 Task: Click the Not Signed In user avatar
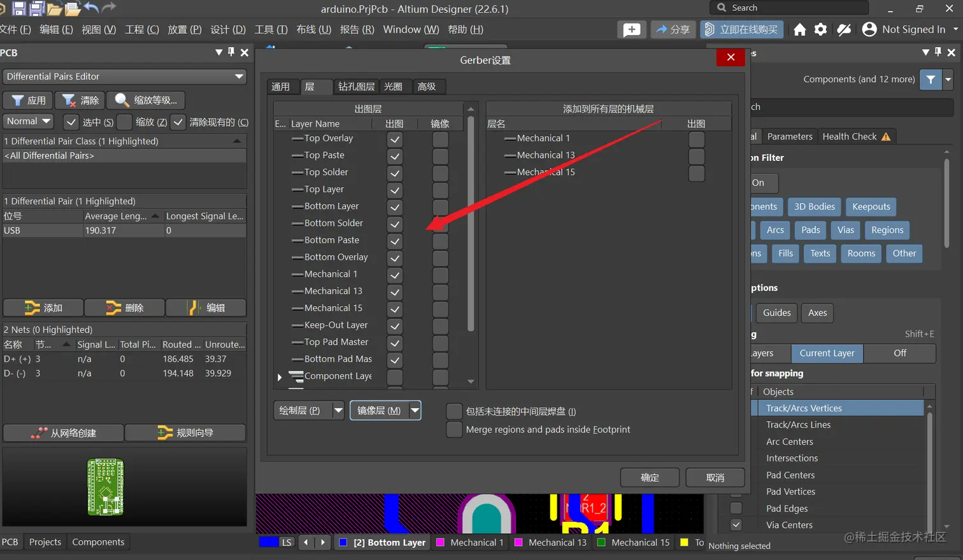(x=869, y=29)
